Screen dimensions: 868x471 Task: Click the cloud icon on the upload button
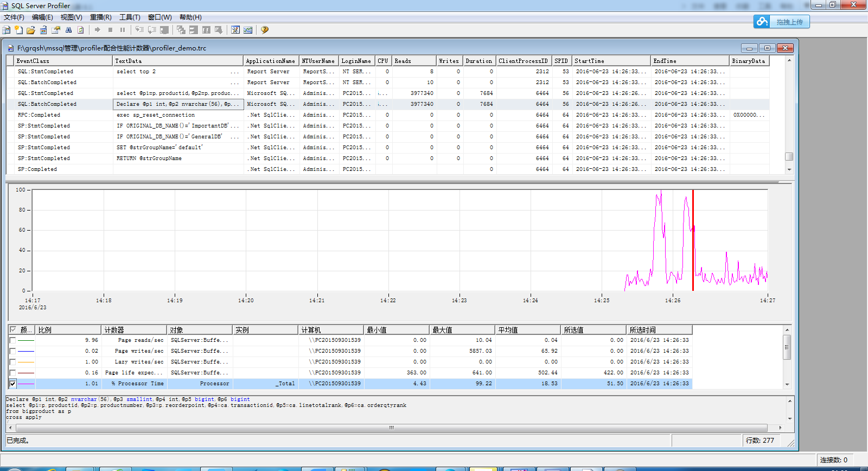click(x=762, y=22)
